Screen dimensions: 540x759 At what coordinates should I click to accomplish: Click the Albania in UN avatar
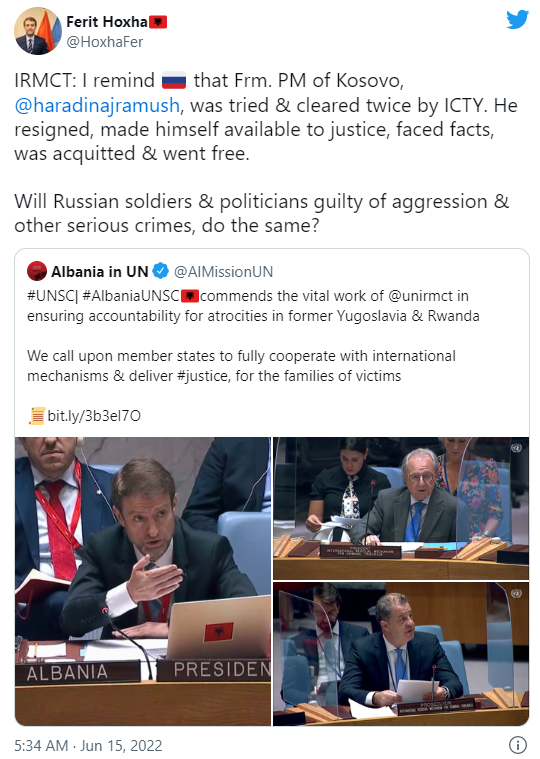tap(37, 271)
